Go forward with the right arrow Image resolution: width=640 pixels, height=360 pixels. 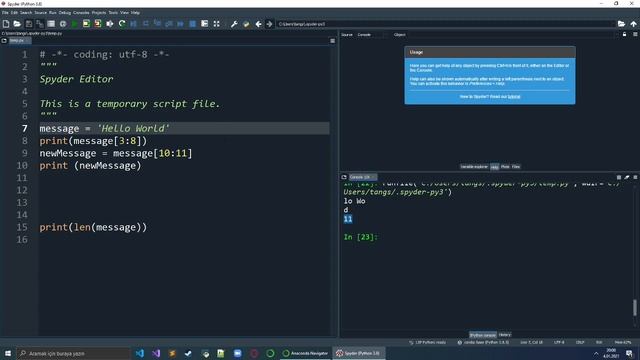[x=269, y=24]
